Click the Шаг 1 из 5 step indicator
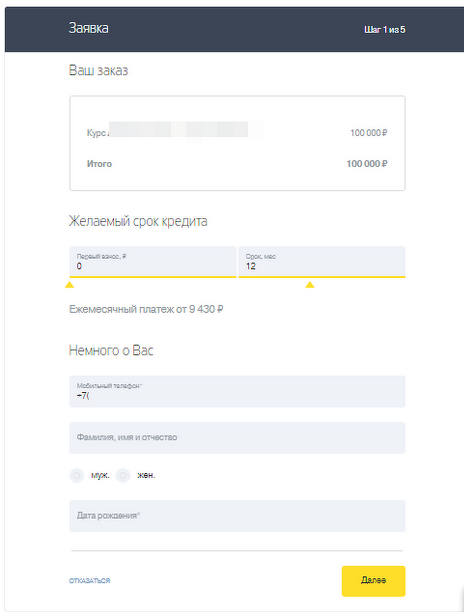 pos(385,30)
